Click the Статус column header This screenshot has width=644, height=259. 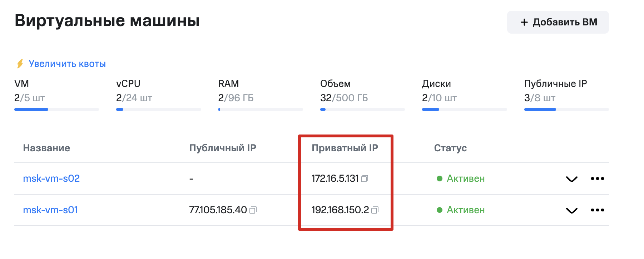(450, 148)
